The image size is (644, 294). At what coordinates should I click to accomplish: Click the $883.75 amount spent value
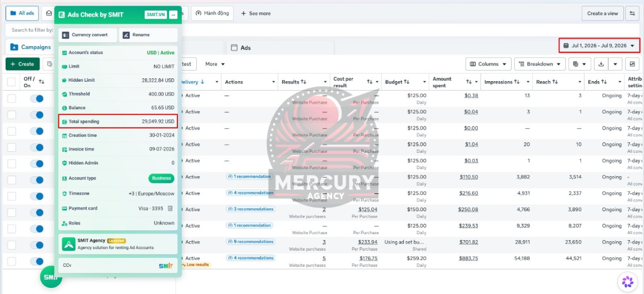[468, 258]
